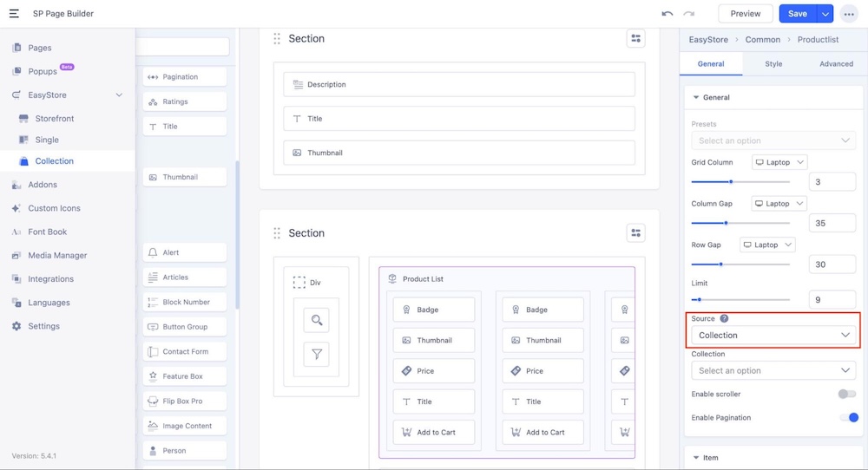Open Font Book in the sidebar
The width and height of the screenshot is (868, 470).
click(x=47, y=232)
